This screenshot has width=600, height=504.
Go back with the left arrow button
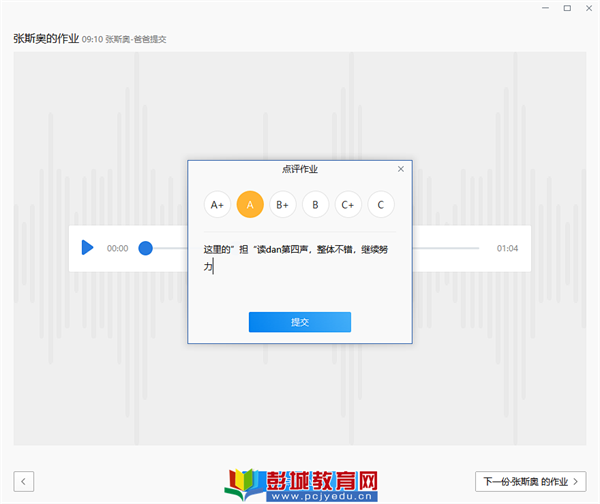click(x=24, y=481)
